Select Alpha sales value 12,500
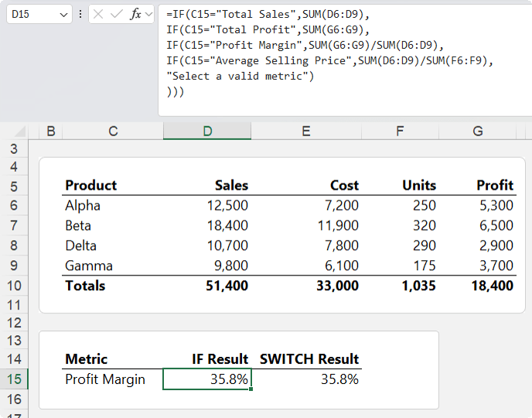 [207, 205]
